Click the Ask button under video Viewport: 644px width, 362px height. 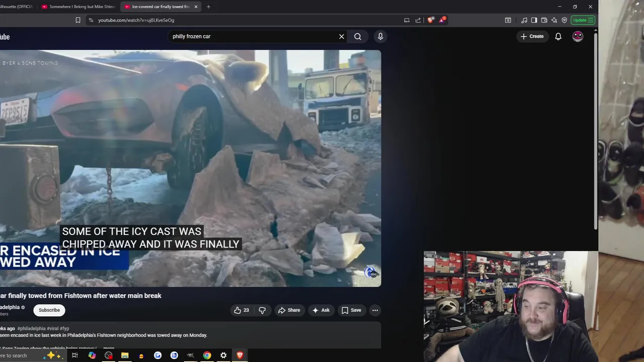pyautogui.click(x=321, y=310)
